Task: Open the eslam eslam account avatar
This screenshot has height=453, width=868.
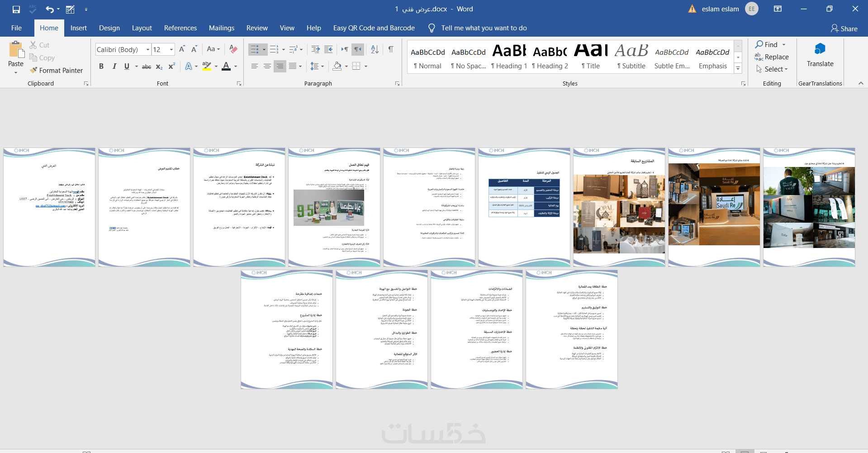Action: 752,9
